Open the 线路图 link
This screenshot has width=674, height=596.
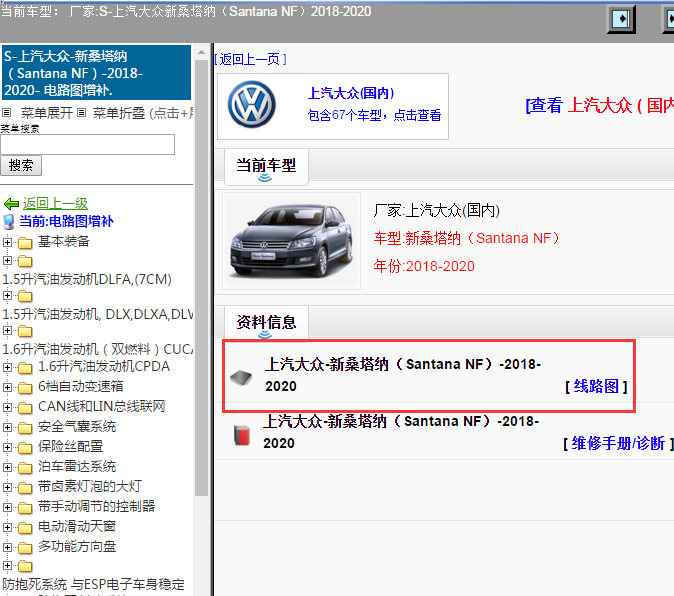click(x=596, y=386)
